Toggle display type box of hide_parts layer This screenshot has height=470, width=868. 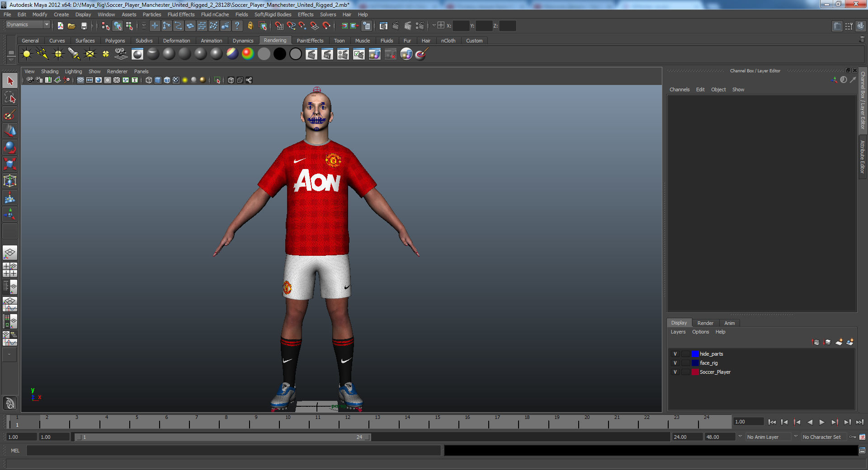(x=685, y=354)
